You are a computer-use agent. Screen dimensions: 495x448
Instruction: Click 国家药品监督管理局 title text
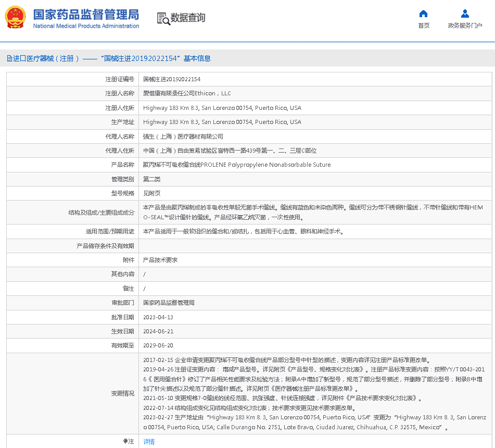[86, 15]
